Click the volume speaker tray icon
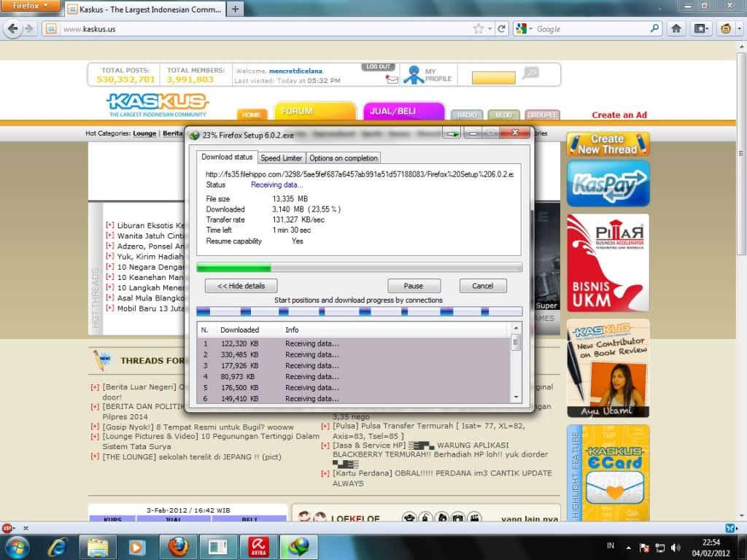 pos(676,548)
